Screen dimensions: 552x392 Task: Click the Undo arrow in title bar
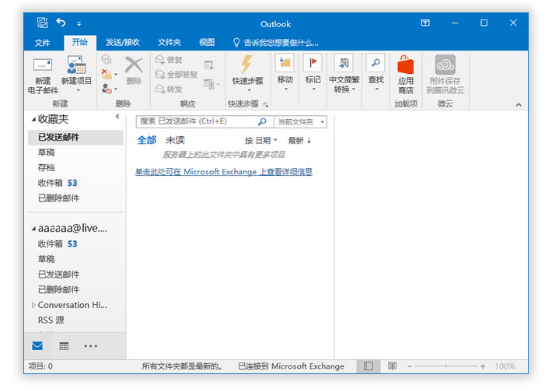(x=61, y=23)
